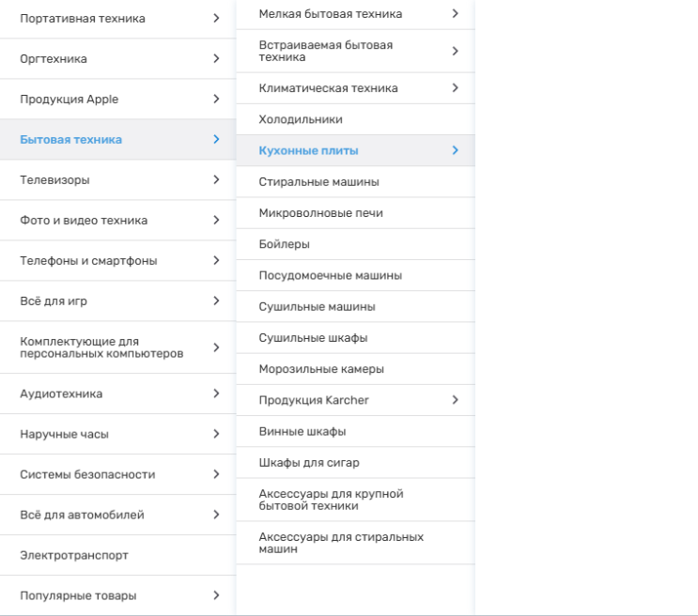
Task: Click arrow next to Всё для игр
Action: point(216,300)
